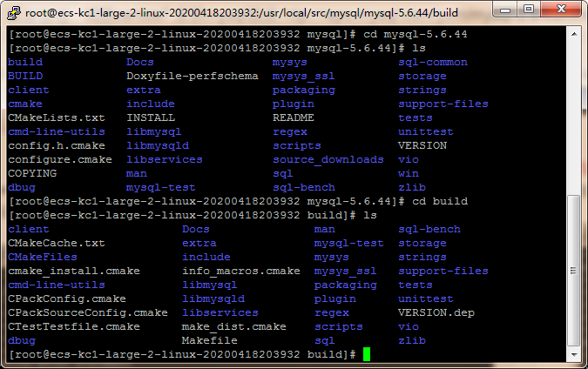Minimize the PuTTY terminal window
Viewport: 588px width, 369px height.
tap(505, 9)
